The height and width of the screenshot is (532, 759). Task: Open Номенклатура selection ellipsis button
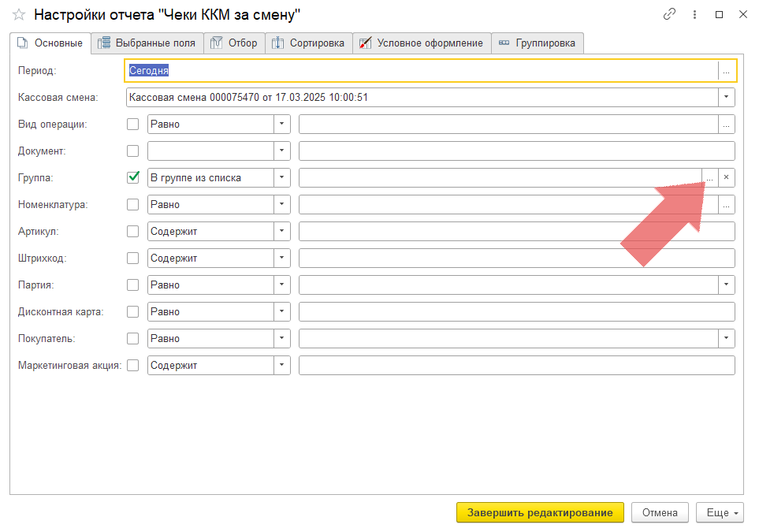click(x=726, y=205)
